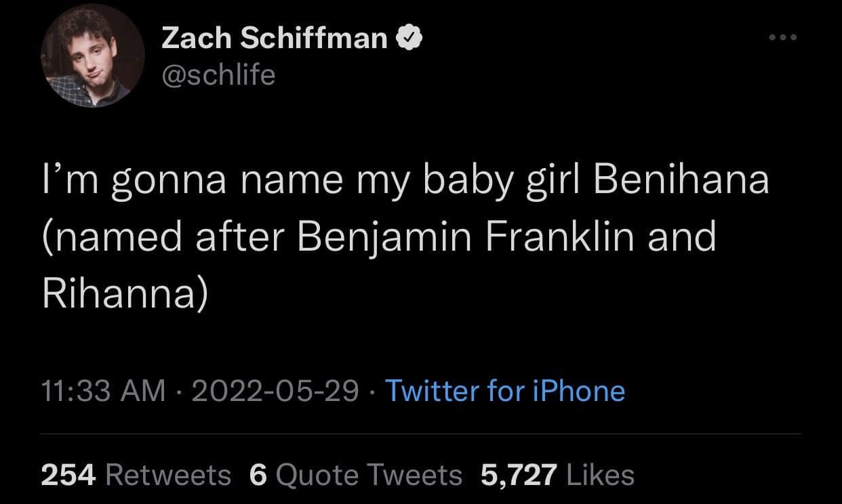Click the 2022-05-29 tweet date

click(275, 391)
